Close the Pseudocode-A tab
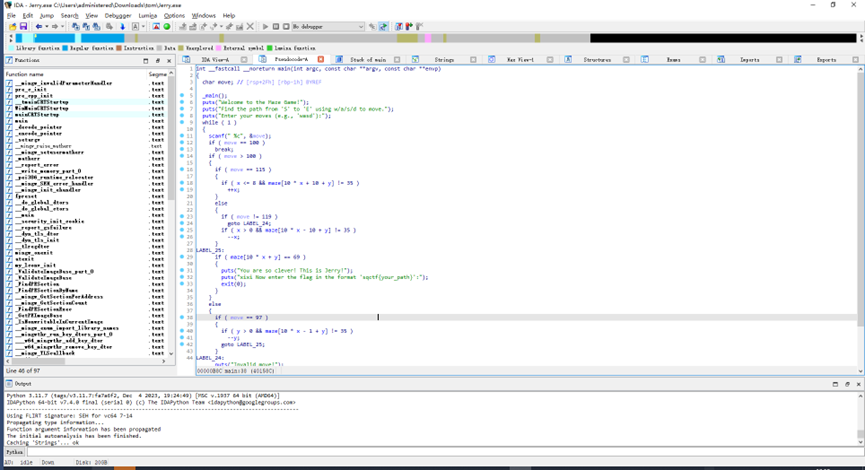Viewport: 865px width, 470px height. pyautogui.click(x=321, y=60)
